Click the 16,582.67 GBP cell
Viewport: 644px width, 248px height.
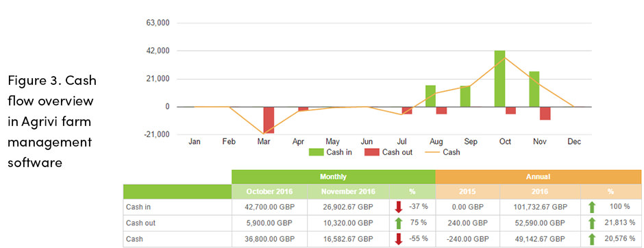click(x=348, y=239)
